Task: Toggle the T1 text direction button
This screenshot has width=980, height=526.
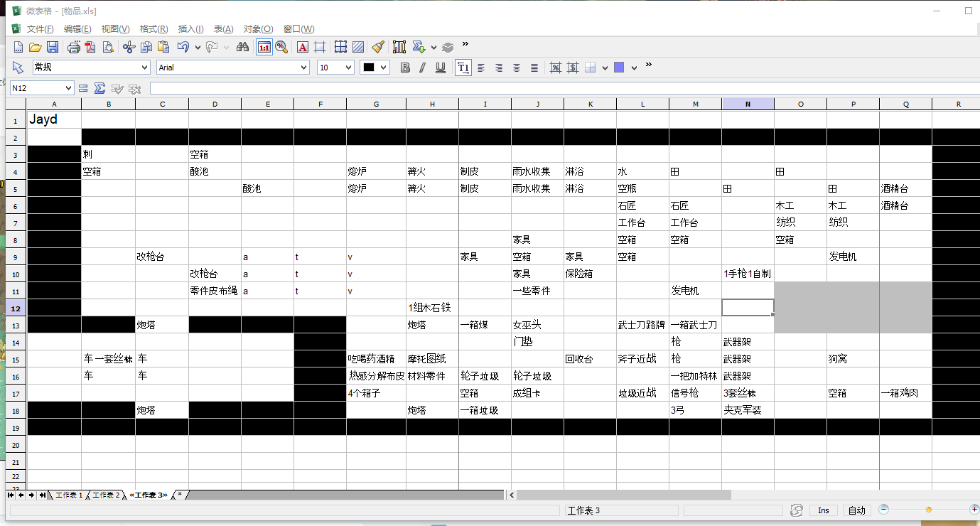Action: click(463, 68)
